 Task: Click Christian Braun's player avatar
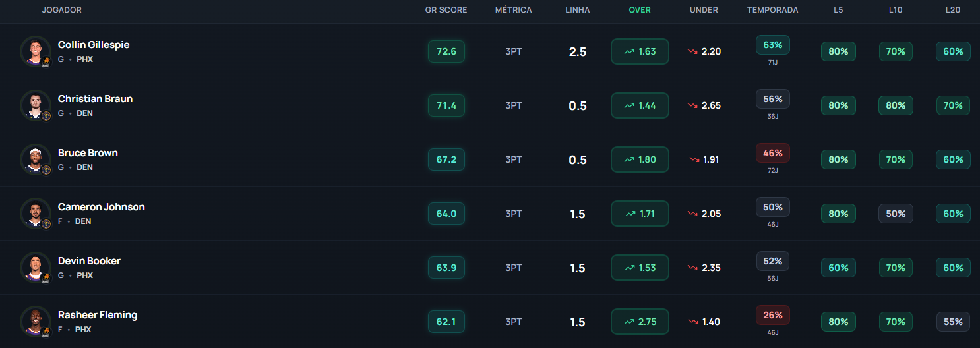click(x=35, y=105)
